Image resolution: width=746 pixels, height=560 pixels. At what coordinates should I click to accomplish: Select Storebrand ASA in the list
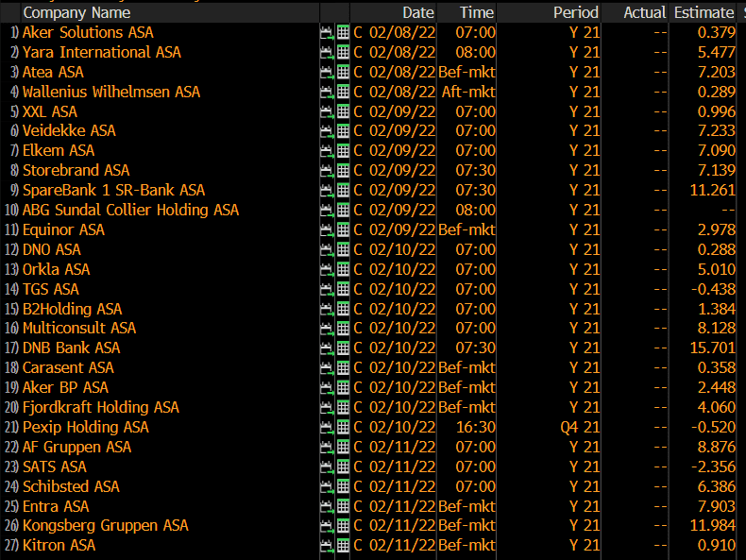click(x=76, y=170)
